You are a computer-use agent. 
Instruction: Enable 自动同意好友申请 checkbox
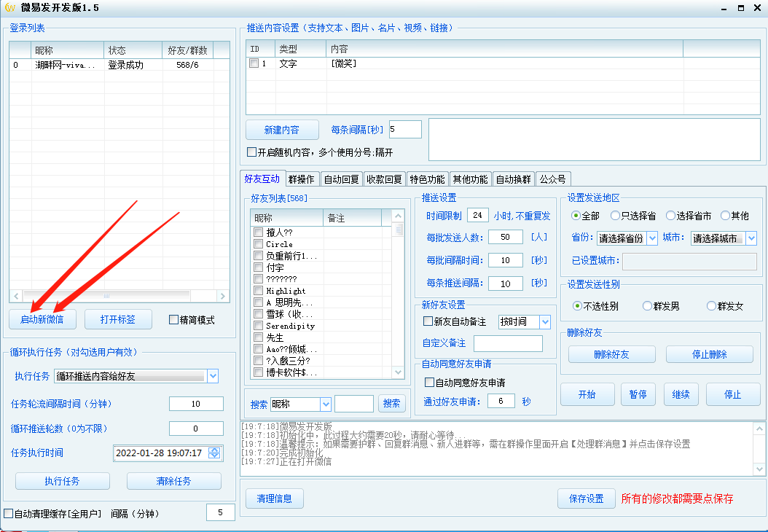pyautogui.click(x=430, y=382)
